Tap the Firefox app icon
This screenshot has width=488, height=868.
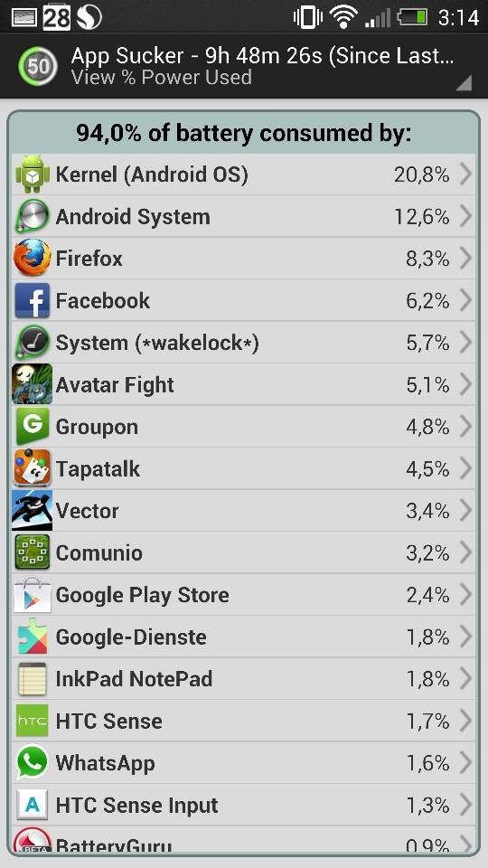pyautogui.click(x=33, y=258)
